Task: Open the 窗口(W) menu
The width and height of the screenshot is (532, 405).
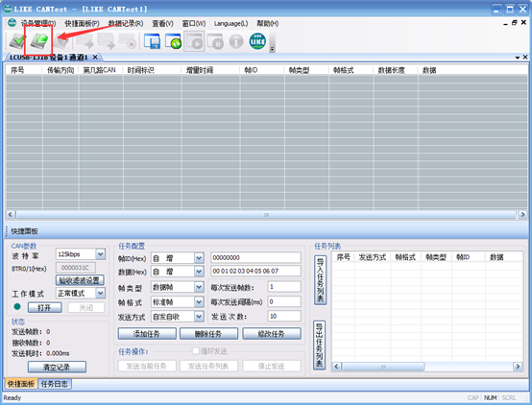Action: [x=194, y=23]
